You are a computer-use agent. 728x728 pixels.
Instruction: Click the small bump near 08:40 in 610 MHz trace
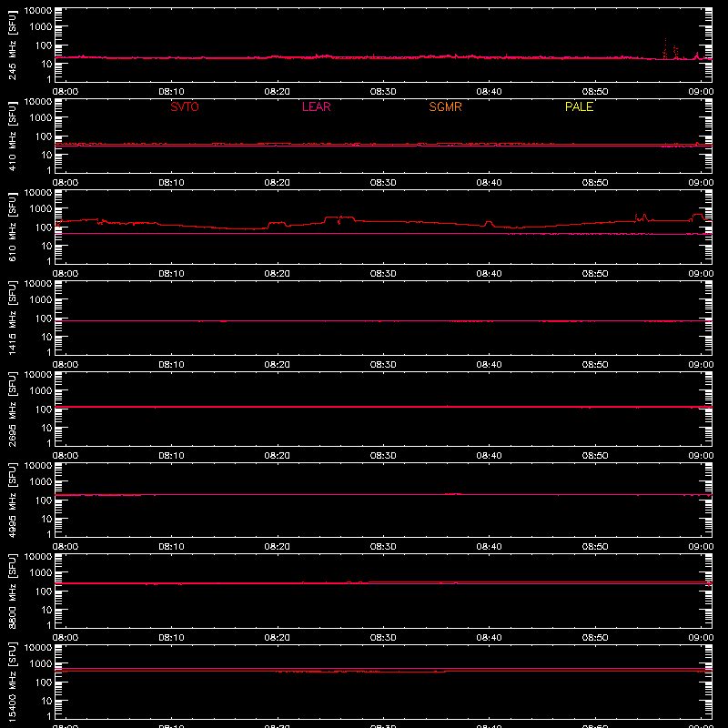click(488, 224)
